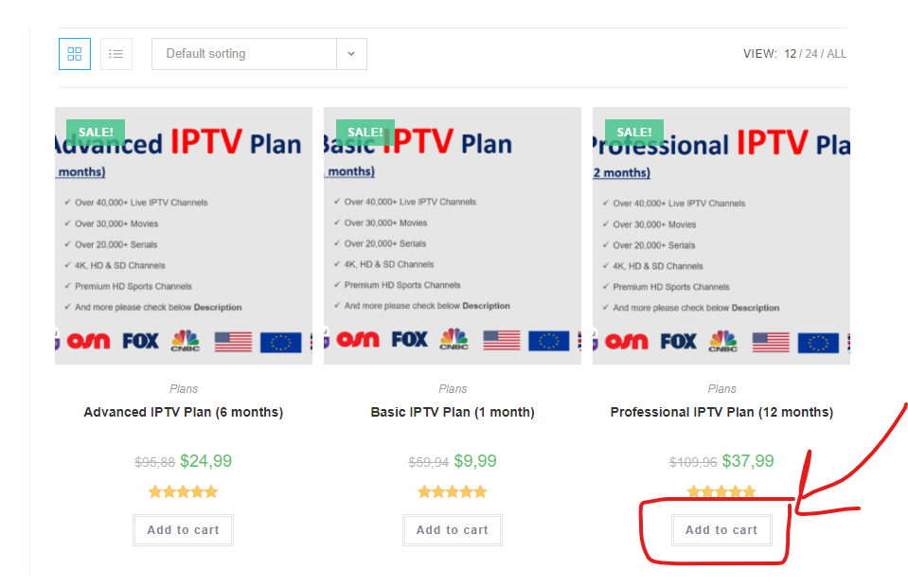Add Advanced IPTV Plan to cart
This screenshot has width=908, height=588.
coord(183,530)
